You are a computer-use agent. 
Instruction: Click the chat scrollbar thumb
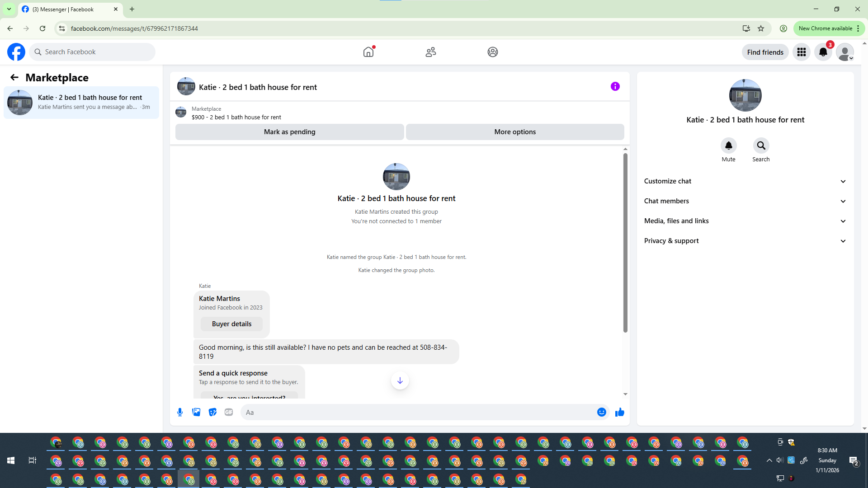coord(625,243)
